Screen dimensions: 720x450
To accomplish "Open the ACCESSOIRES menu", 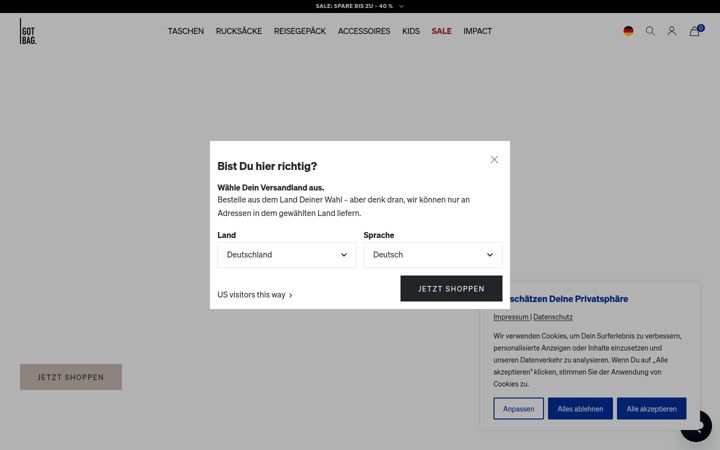I will click(364, 31).
